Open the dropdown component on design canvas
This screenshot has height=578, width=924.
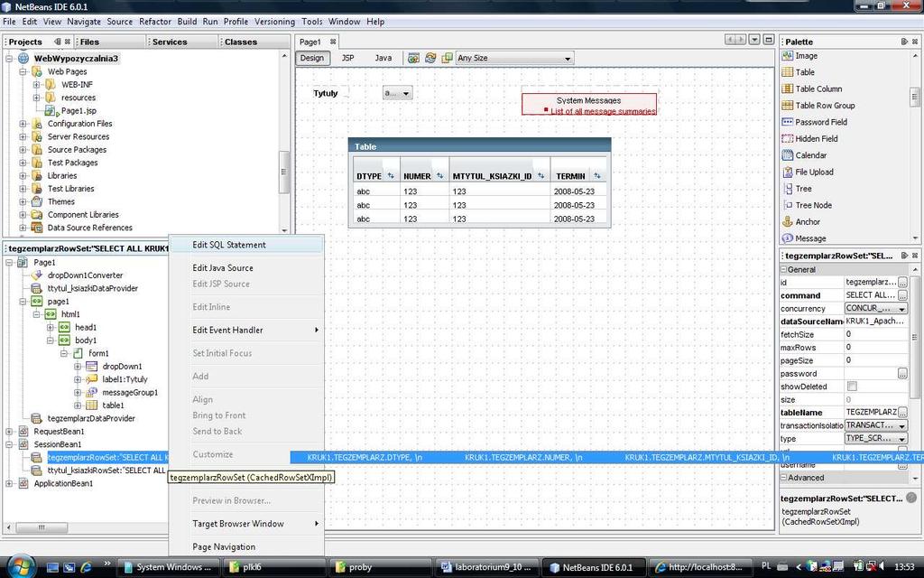pos(398,93)
